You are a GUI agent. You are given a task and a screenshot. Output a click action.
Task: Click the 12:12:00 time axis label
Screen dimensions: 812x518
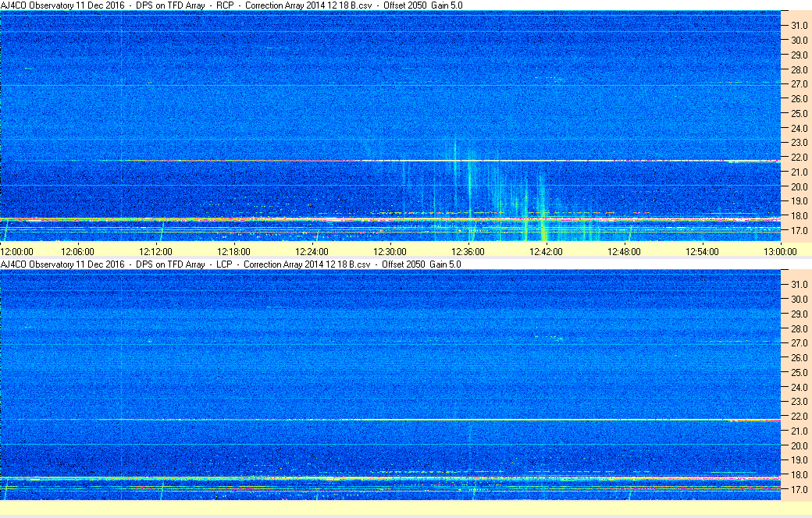click(155, 251)
